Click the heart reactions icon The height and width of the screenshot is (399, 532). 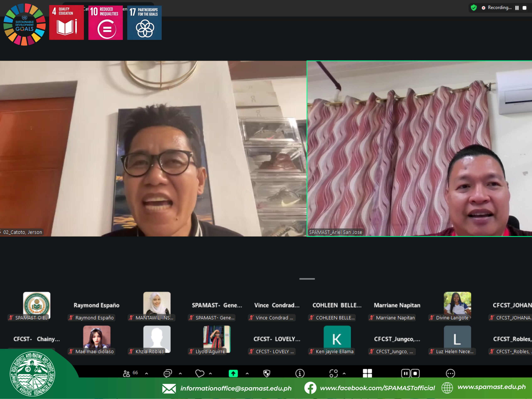[x=200, y=373]
